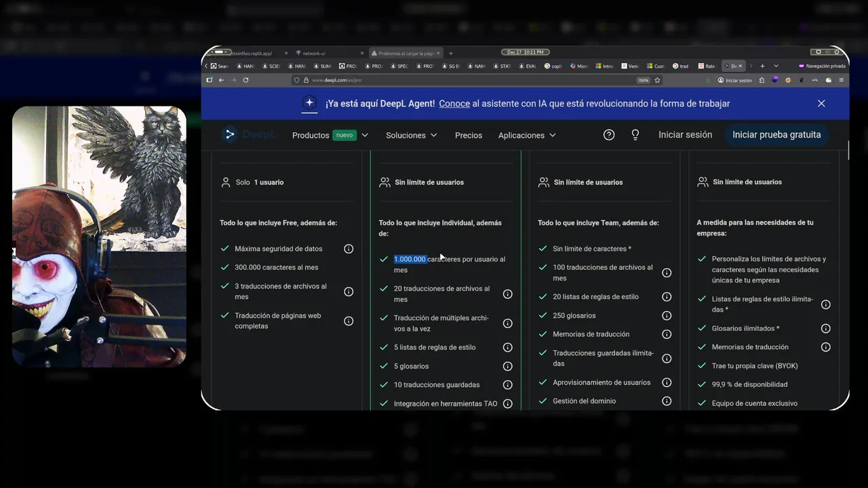Viewport: 868px width, 488px height.
Task: Click the Navegación privada indicator
Action: tap(822, 66)
